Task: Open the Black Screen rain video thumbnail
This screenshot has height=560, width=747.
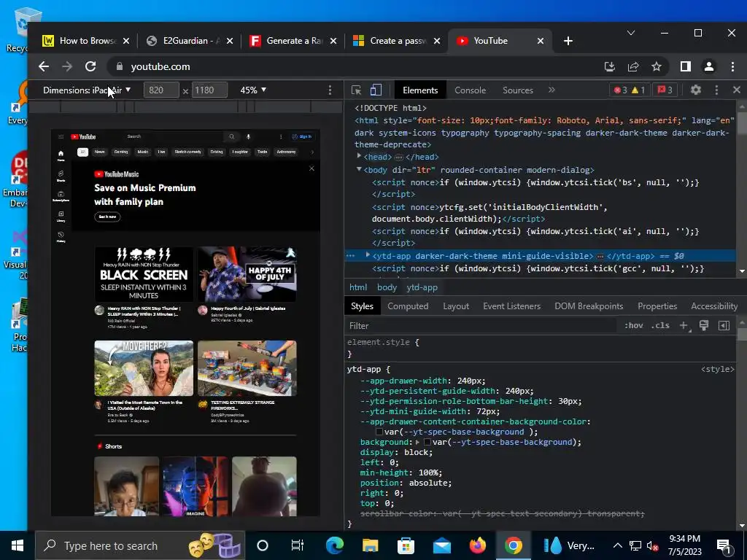Action: [x=144, y=274]
